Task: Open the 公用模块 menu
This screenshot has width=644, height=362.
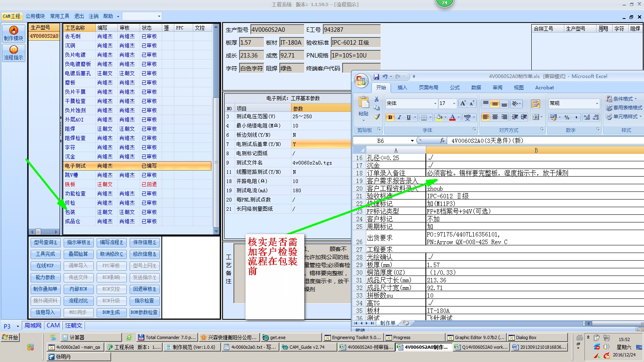Action: pos(35,16)
